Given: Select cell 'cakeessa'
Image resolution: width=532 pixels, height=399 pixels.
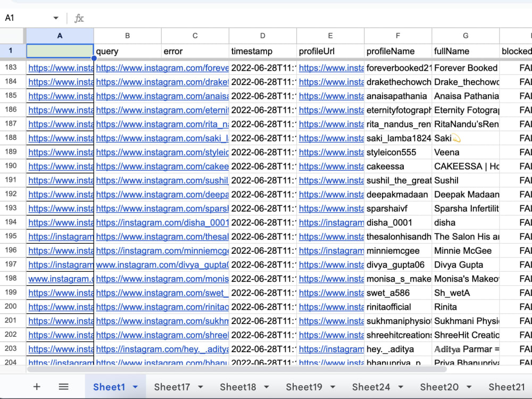Looking at the screenshot, I should pyautogui.click(x=397, y=166).
